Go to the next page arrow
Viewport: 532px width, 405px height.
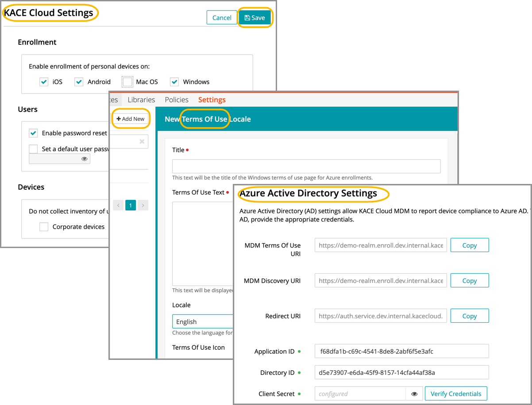(143, 205)
